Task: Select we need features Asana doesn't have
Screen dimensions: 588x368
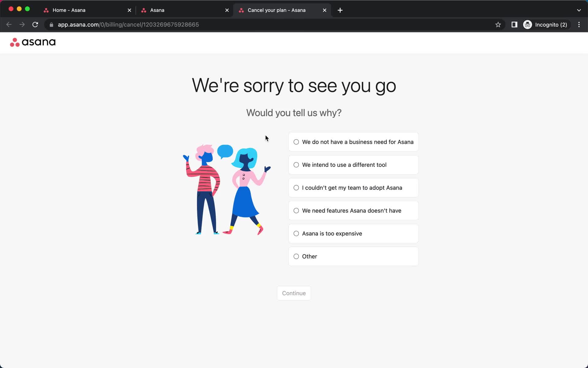Action: pyautogui.click(x=296, y=210)
